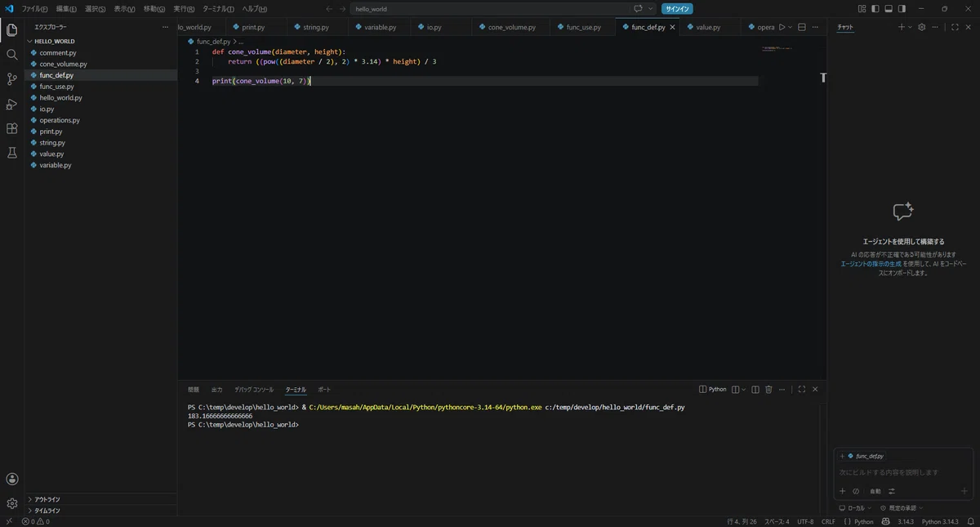Switch to the Problems panel tab
This screenshot has height=527, width=980.
tap(194, 390)
